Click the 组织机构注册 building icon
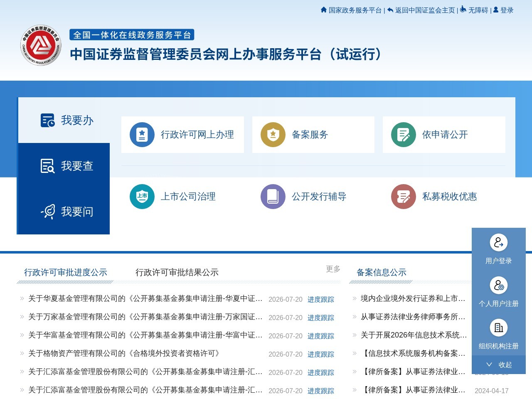This screenshot has height=399, width=532. (499, 328)
